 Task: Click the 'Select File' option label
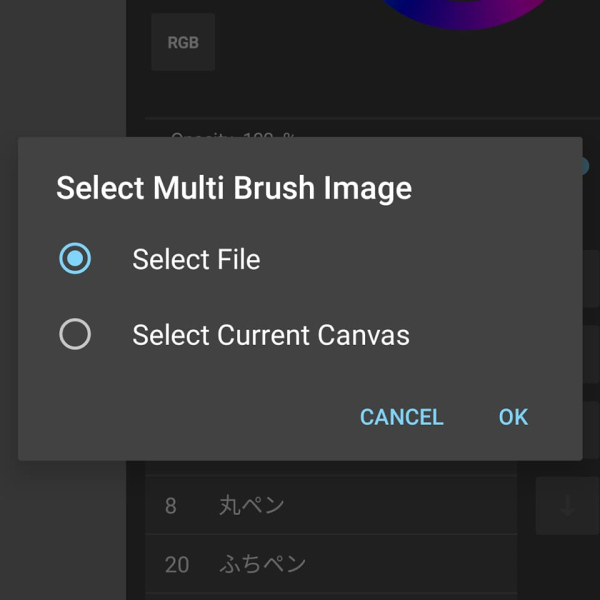(x=196, y=259)
